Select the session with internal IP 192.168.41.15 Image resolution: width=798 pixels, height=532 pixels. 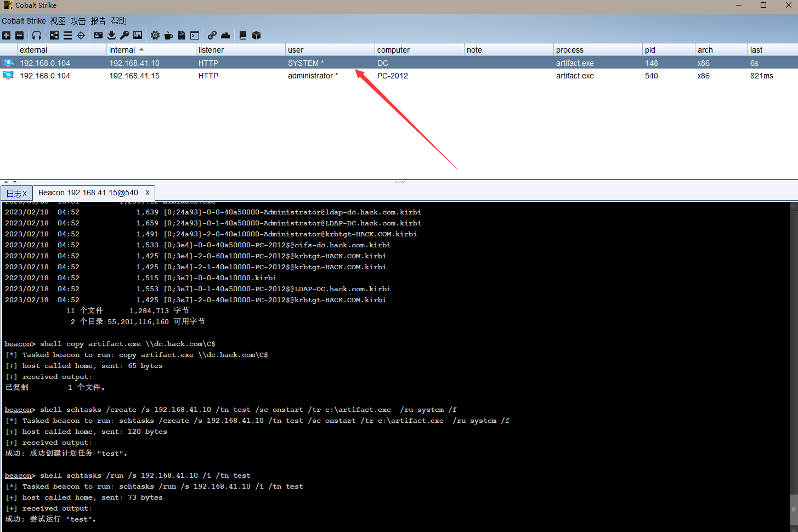pyautogui.click(x=399, y=75)
